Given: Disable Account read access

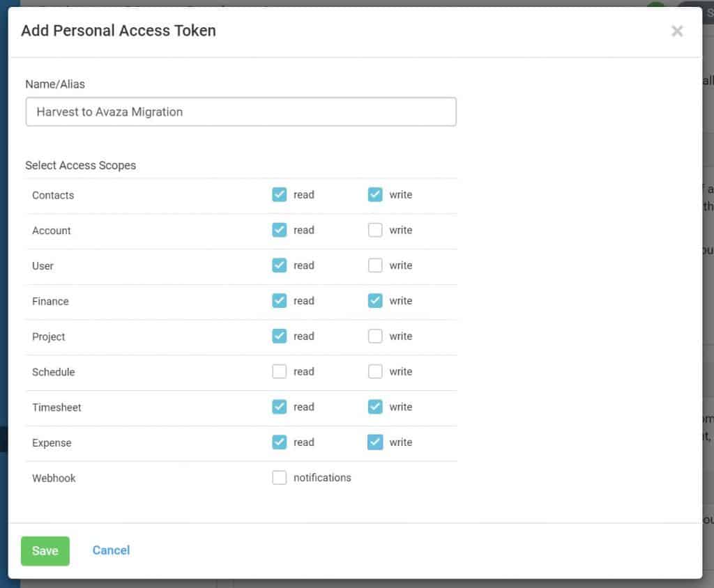Looking at the screenshot, I should coord(279,230).
